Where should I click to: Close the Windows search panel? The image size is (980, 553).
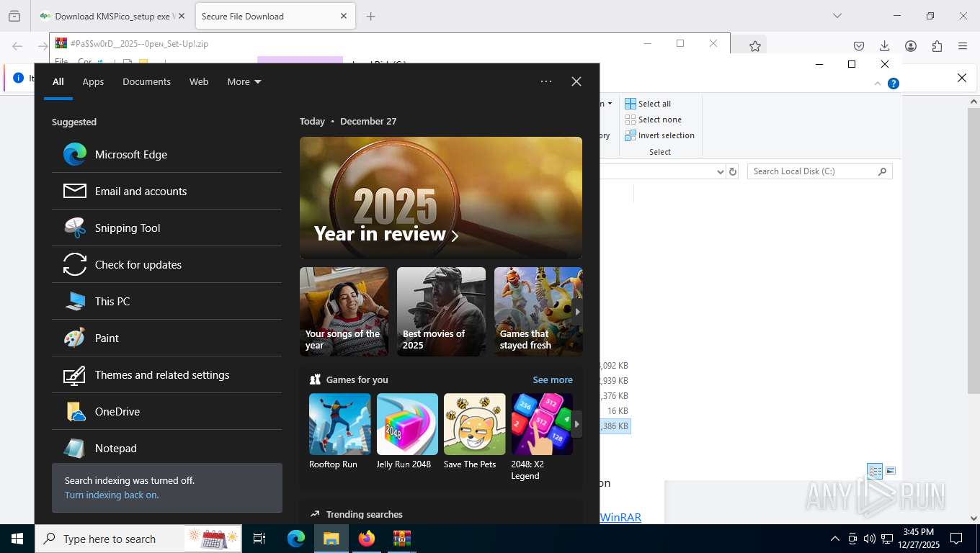(576, 81)
